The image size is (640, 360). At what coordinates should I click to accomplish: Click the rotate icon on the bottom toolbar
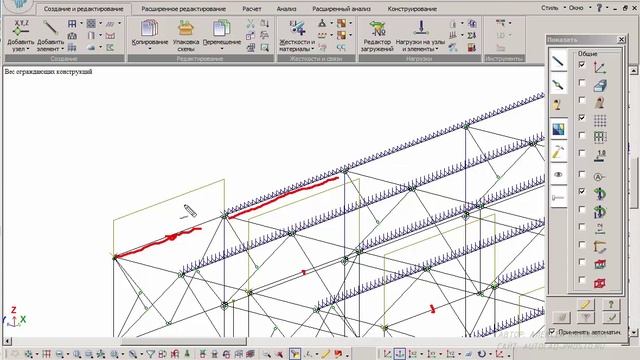tap(482, 354)
